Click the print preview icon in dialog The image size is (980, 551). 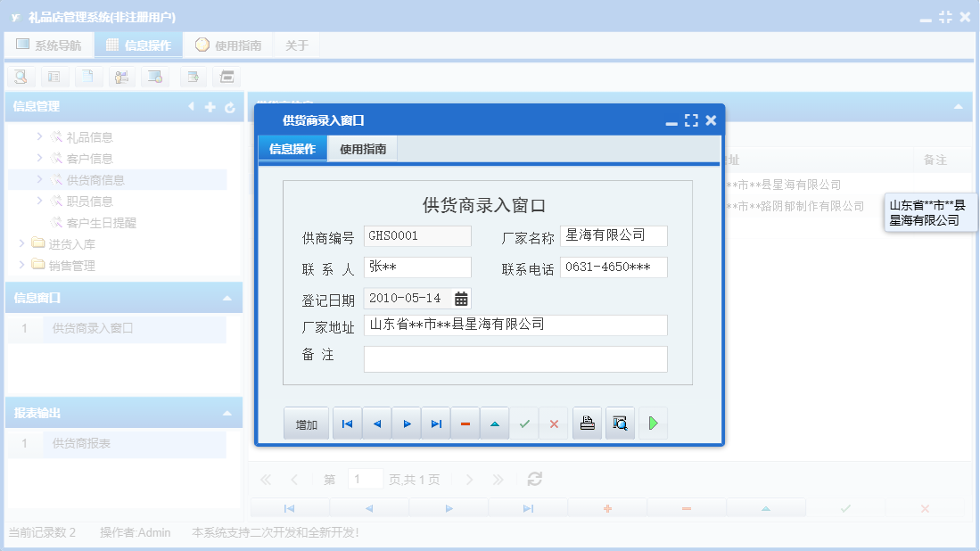tap(620, 424)
